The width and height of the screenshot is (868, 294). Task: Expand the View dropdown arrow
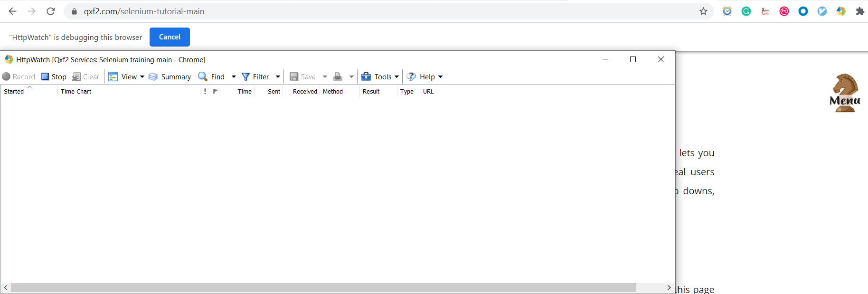[x=142, y=77]
